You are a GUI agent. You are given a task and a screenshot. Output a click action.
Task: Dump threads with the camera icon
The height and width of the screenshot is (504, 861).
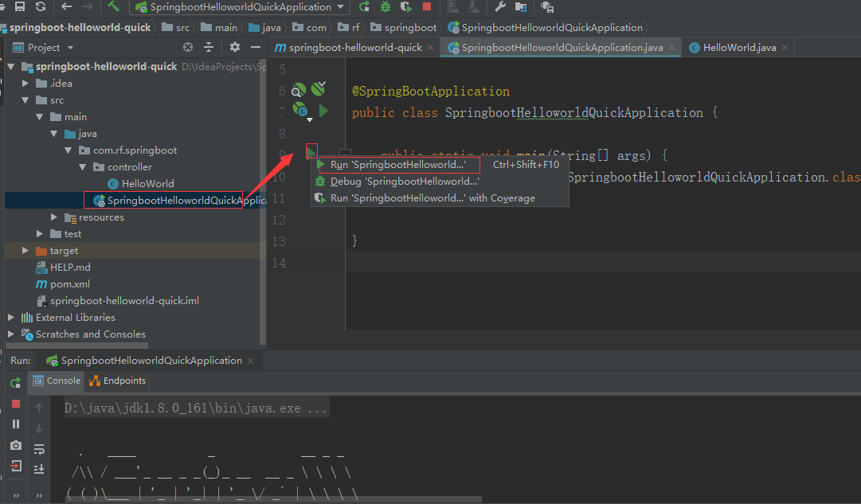click(x=16, y=445)
